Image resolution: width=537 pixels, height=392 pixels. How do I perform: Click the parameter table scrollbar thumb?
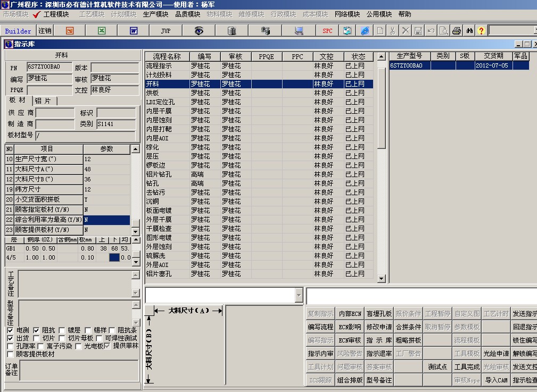(x=136, y=222)
